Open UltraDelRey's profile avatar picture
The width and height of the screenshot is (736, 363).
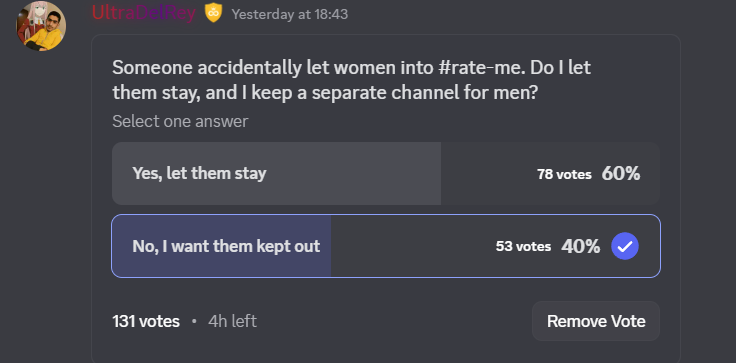(x=41, y=26)
